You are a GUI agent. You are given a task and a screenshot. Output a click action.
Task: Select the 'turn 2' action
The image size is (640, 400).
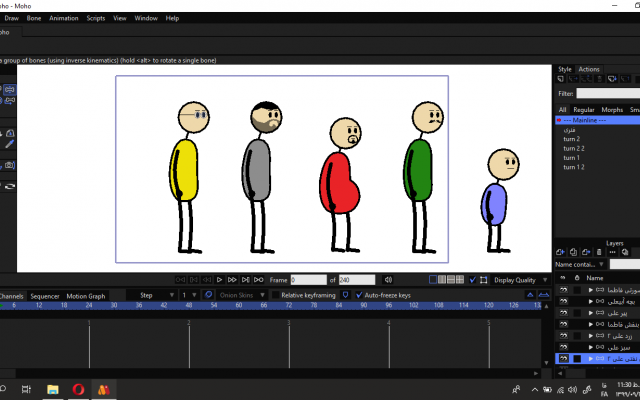[572, 139]
